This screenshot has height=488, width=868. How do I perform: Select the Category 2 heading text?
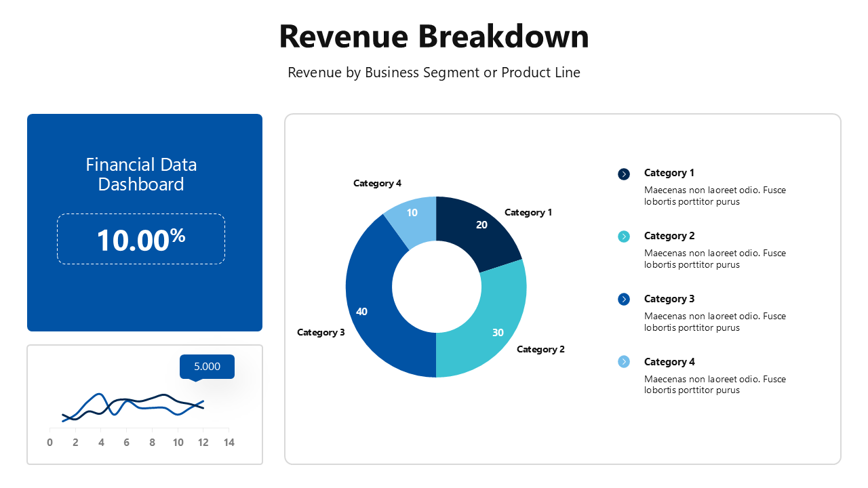tap(669, 236)
